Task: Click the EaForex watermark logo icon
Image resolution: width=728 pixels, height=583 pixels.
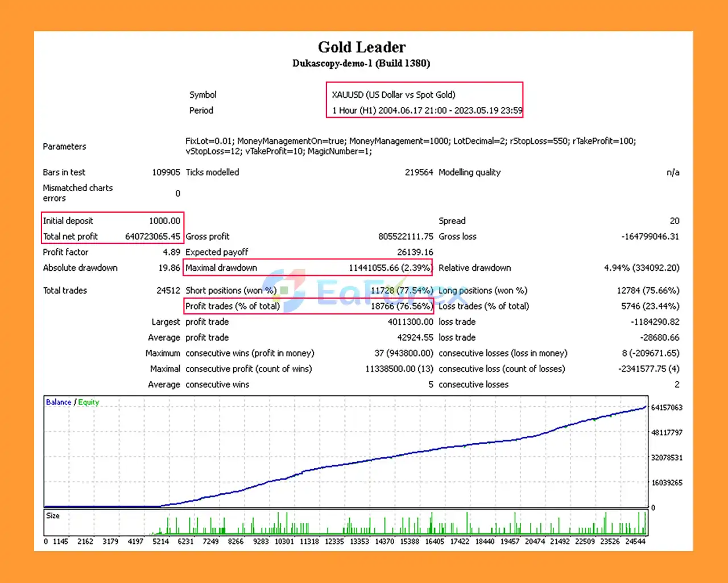Action: (284, 290)
